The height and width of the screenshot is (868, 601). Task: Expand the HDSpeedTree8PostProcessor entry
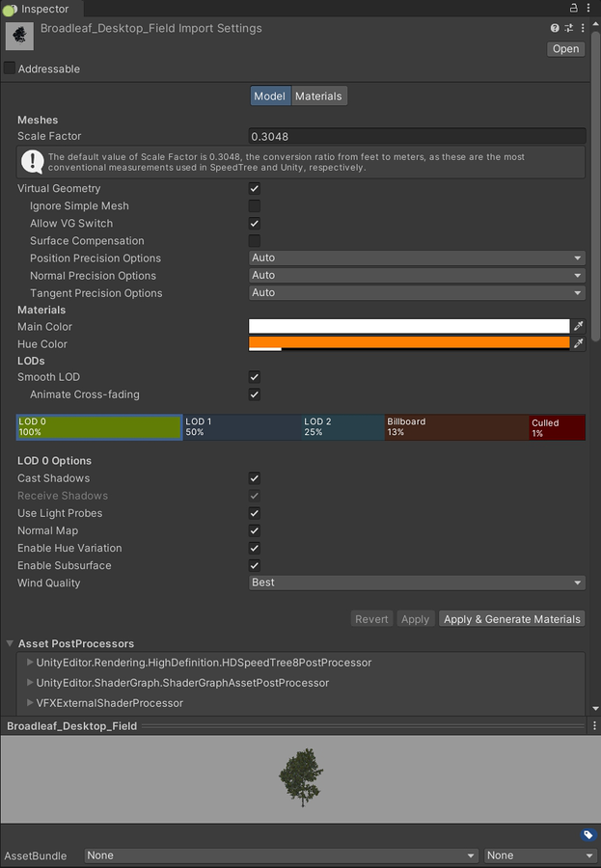tap(30, 663)
